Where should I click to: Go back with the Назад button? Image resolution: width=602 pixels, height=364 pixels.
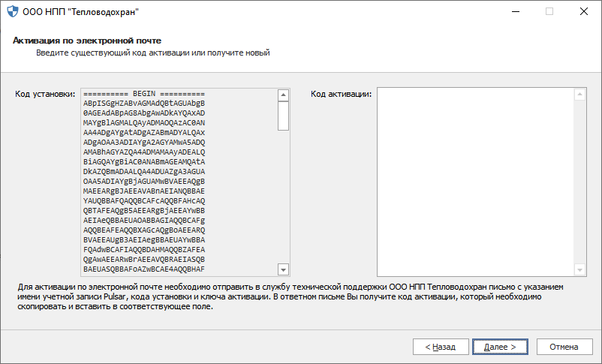point(440,347)
